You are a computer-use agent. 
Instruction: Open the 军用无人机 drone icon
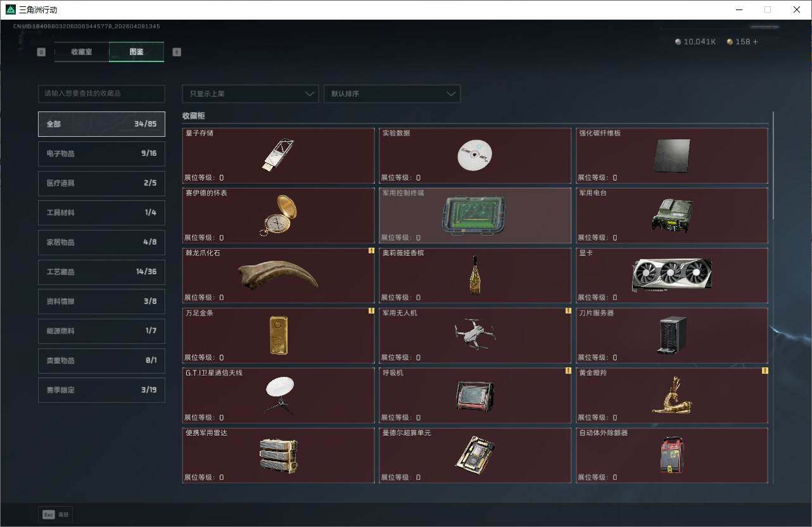(474, 334)
